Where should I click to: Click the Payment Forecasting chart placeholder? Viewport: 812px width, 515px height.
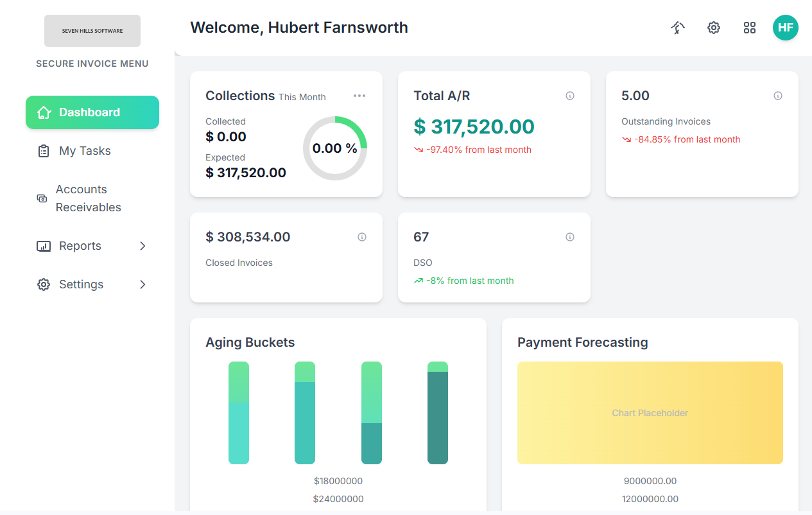click(x=650, y=413)
